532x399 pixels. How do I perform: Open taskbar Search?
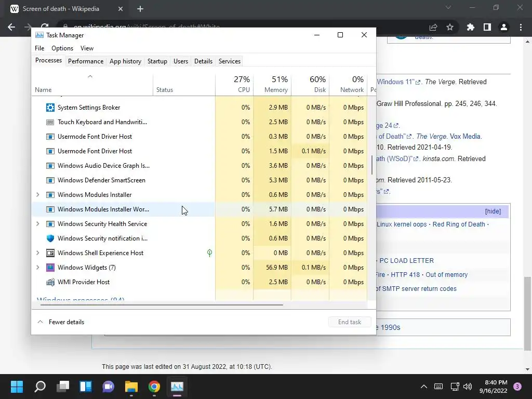pyautogui.click(x=40, y=387)
